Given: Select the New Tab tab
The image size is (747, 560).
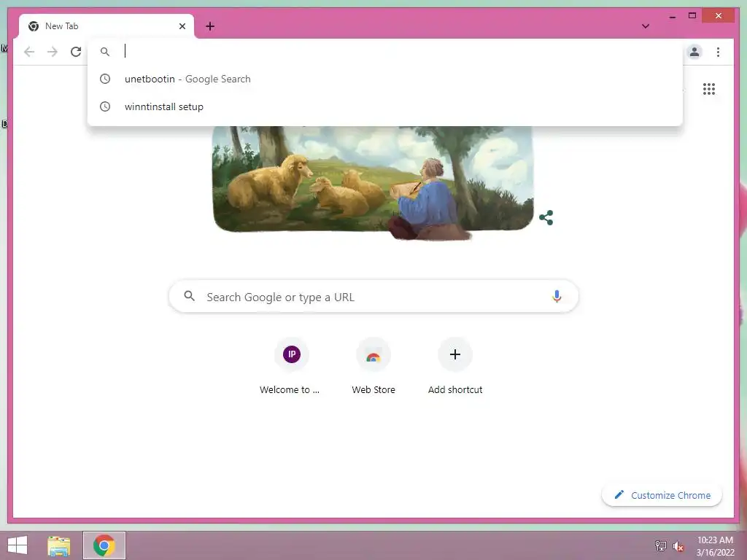Looking at the screenshot, I should coord(107,26).
